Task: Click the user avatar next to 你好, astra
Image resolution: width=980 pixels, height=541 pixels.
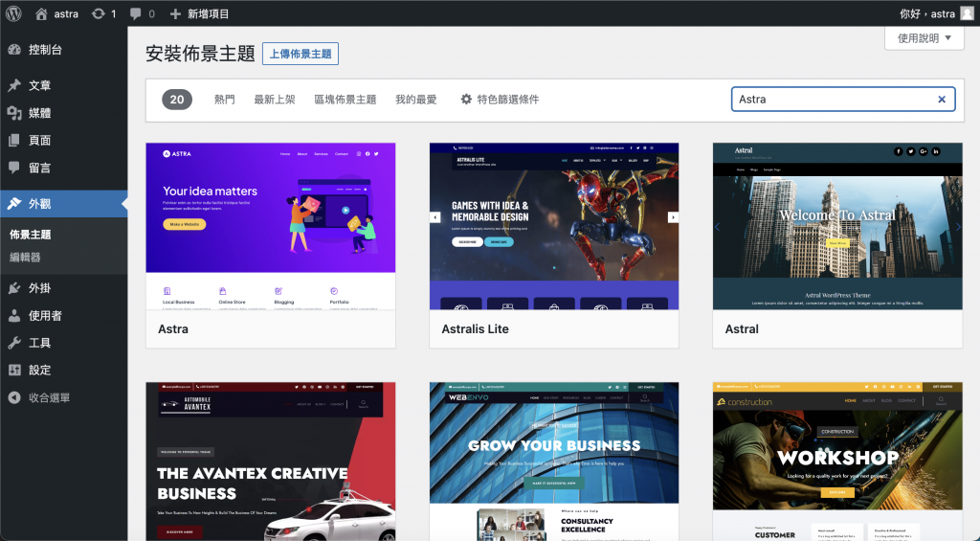Action: (967, 13)
